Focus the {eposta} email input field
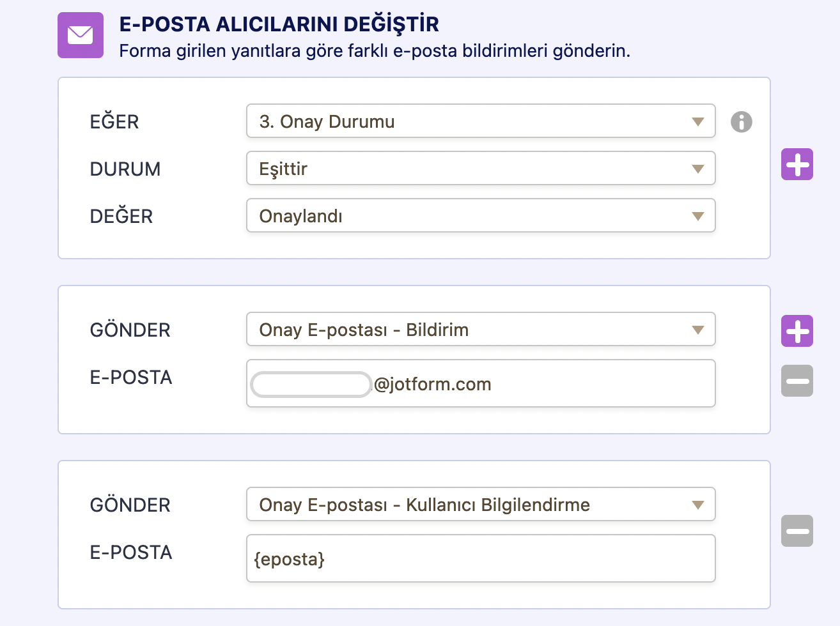This screenshot has width=840, height=626. [x=480, y=559]
